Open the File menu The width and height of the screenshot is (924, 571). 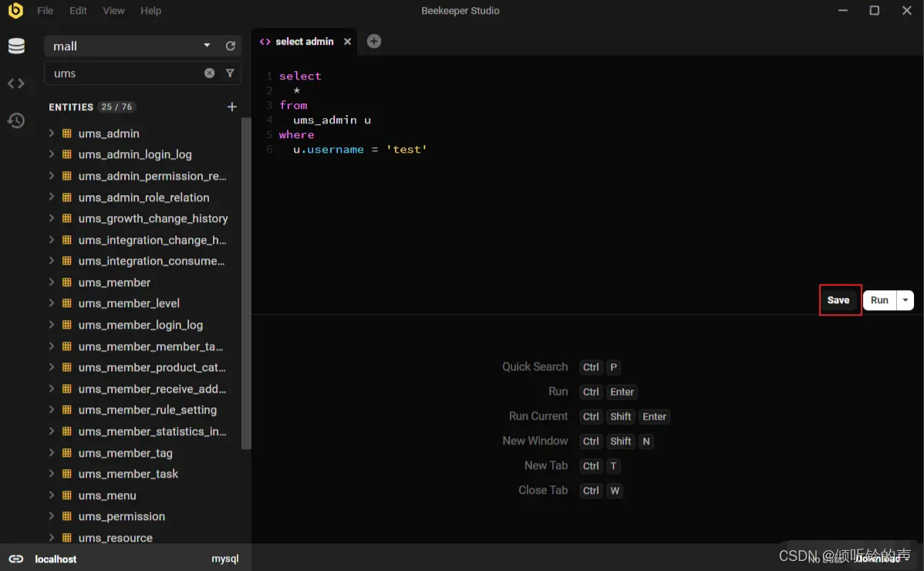pos(45,11)
